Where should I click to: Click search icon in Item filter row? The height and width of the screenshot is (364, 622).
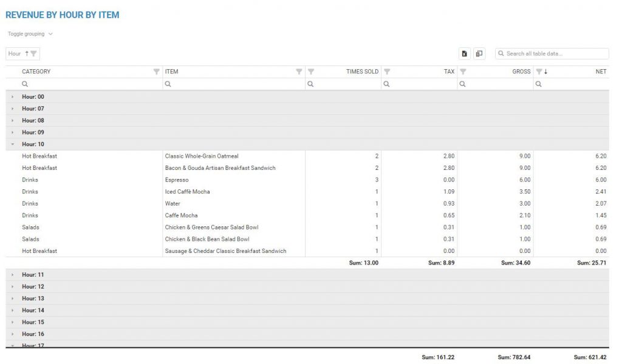tap(168, 84)
